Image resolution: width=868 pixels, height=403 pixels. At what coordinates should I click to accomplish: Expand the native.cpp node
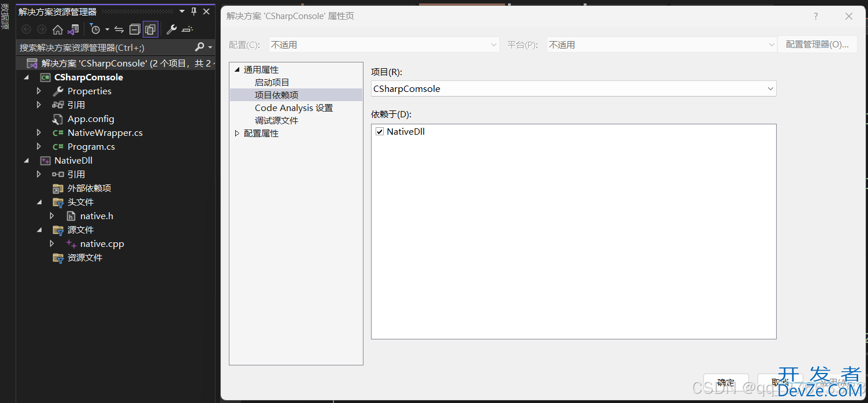pyautogui.click(x=51, y=243)
